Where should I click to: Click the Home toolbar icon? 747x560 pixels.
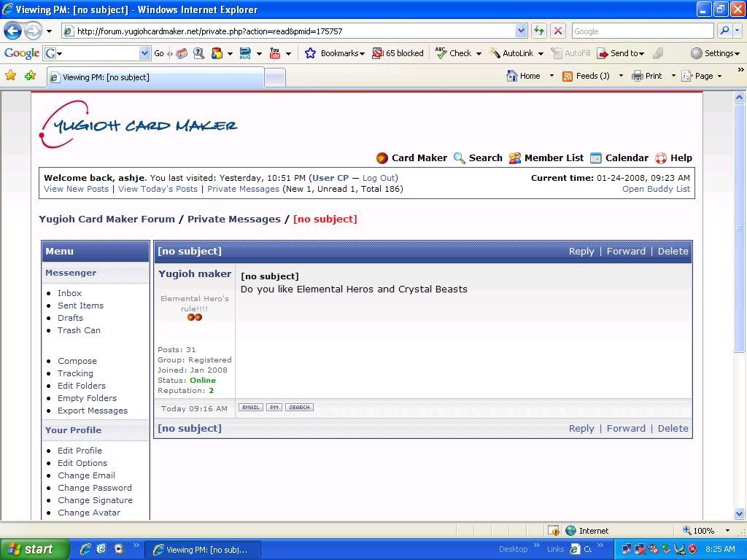[524, 76]
